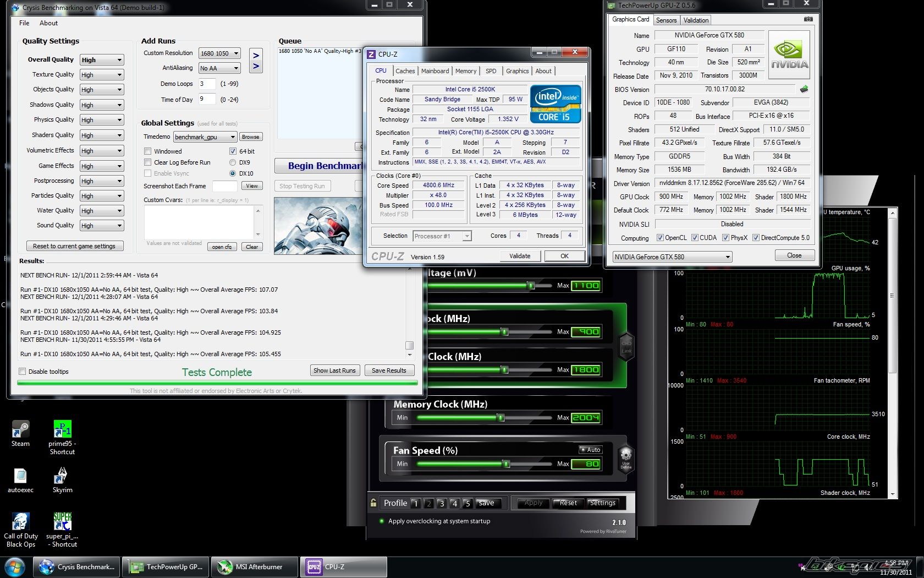
Task: Select the DX9 radio button
Action: click(x=233, y=162)
